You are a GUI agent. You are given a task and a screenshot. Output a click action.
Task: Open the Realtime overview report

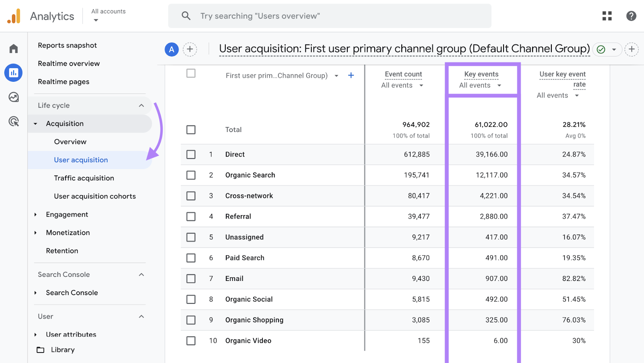click(68, 63)
